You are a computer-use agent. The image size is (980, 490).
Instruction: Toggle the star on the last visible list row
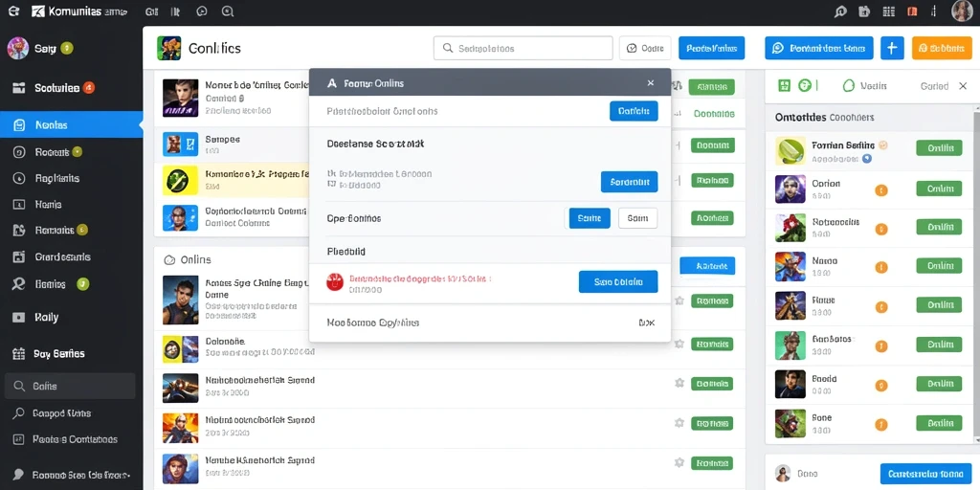679,462
